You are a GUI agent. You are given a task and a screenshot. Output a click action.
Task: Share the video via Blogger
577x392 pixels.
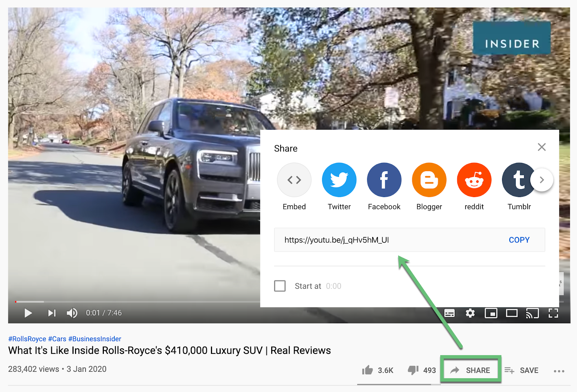[x=429, y=180]
